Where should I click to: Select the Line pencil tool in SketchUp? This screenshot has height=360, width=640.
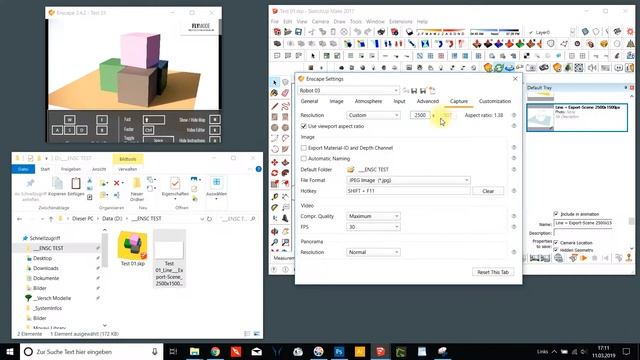(x=275, y=107)
